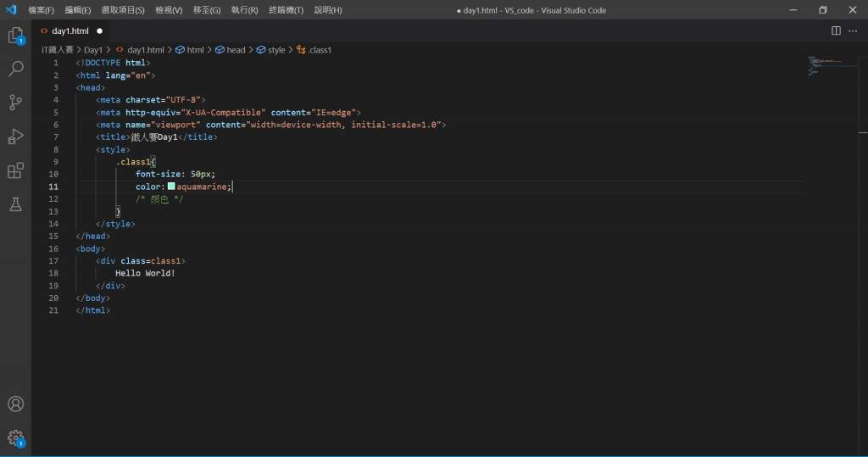The height and width of the screenshot is (457, 868).
Task: Open the 說明(H) menu
Action: 328,10
